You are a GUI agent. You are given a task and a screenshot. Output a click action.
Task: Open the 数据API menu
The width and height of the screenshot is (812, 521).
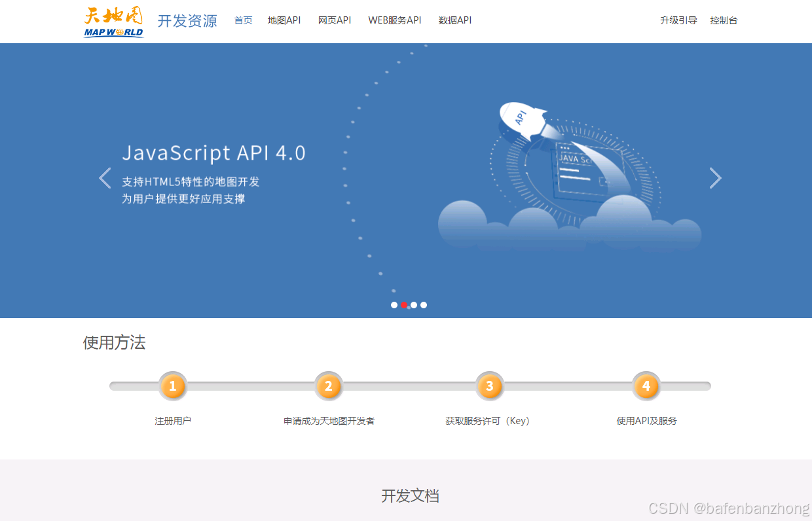point(455,20)
